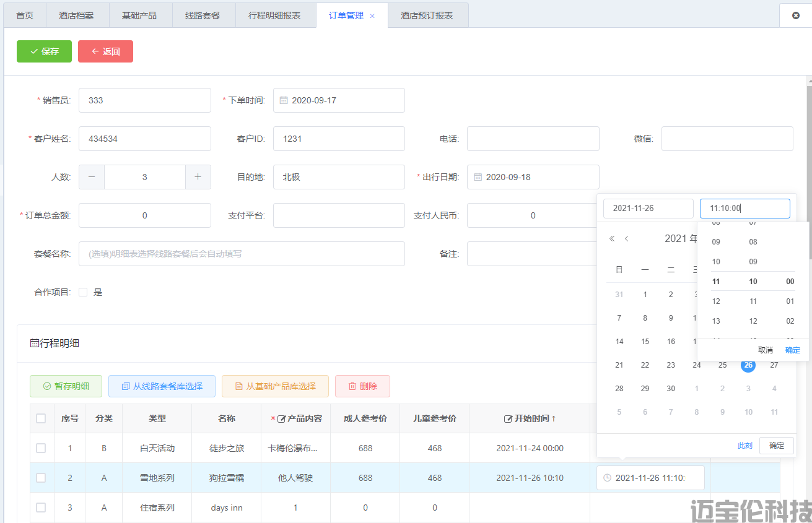Viewport: 812px width, 523px height.
Task: Decrease 人数 with the minus button
Action: coord(92,177)
